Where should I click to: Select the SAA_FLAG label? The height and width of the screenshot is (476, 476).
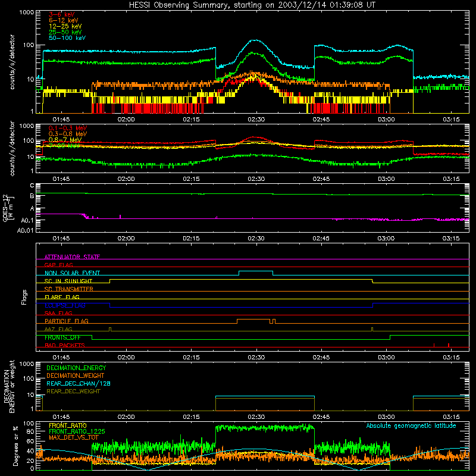[58, 313]
